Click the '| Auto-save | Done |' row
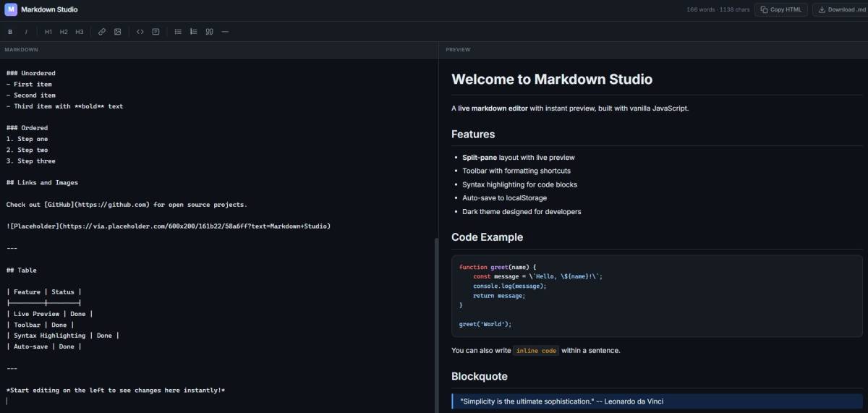The image size is (868, 413). coord(44,346)
